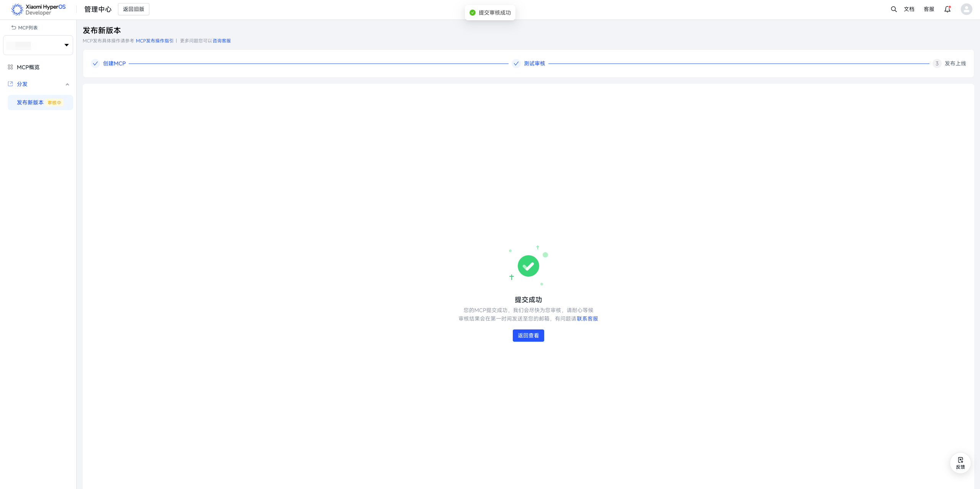
Task: Open the 文档 top menu item
Action: 909,9
